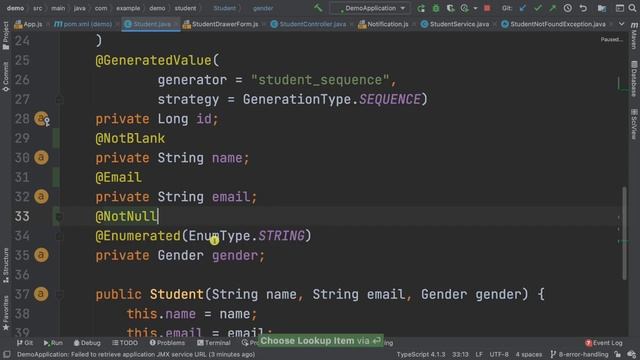Screen dimensions: 640x360
Task: Click the gutter icon on line 32
Action: point(41,197)
